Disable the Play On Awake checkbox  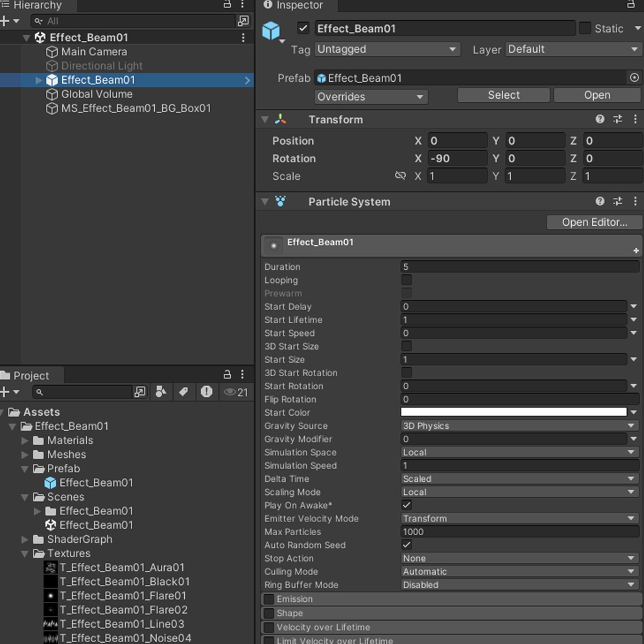click(406, 505)
